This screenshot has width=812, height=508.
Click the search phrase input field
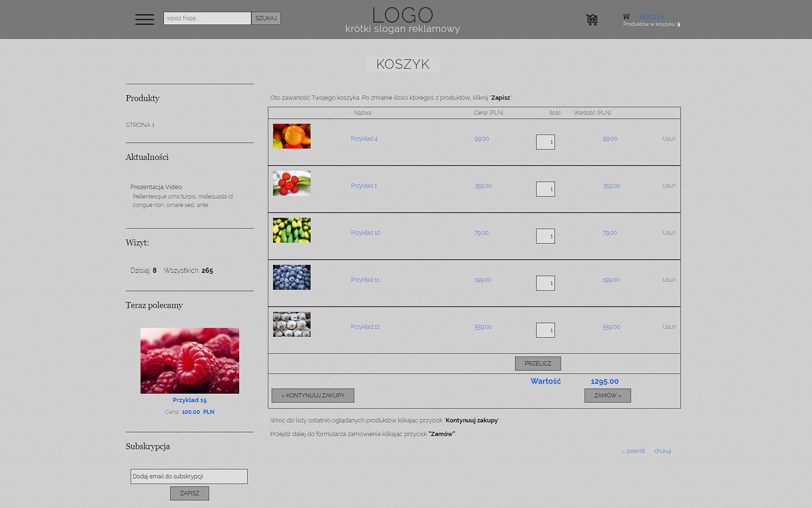point(207,18)
